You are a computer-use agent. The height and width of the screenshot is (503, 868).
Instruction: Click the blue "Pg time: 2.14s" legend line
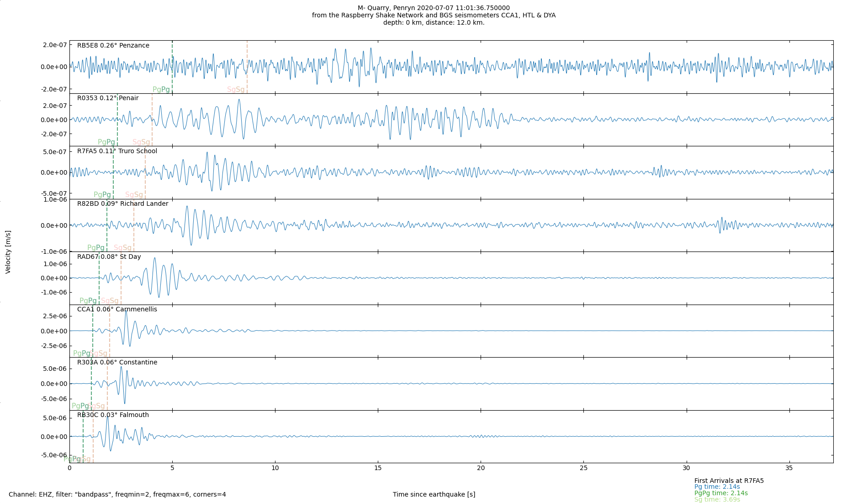[717, 487]
